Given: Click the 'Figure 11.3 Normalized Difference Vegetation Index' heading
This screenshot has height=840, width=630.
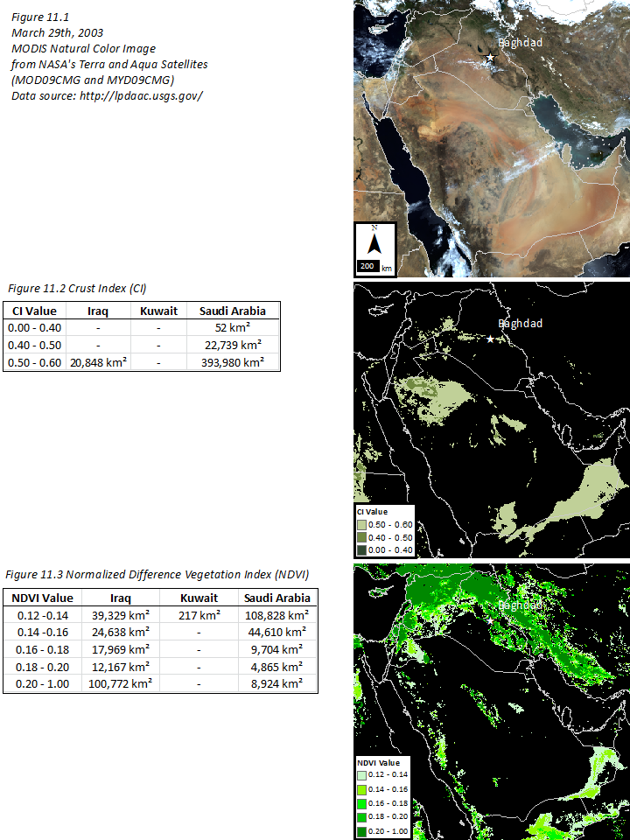Looking at the screenshot, I should coord(157,574).
